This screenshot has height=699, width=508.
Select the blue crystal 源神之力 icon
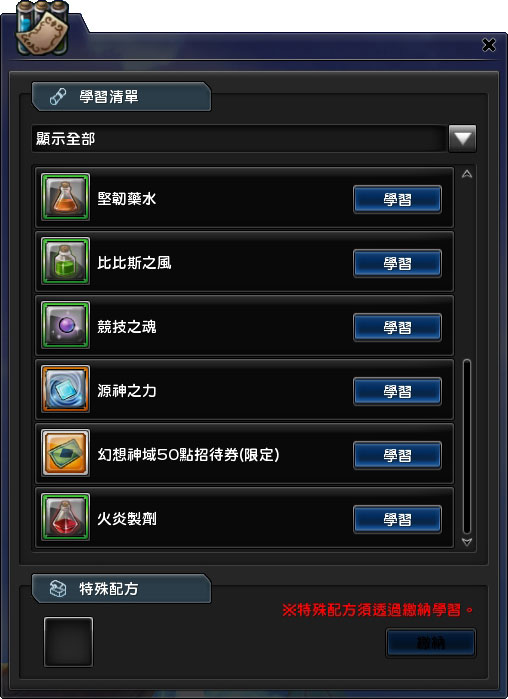[x=66, y=389]
